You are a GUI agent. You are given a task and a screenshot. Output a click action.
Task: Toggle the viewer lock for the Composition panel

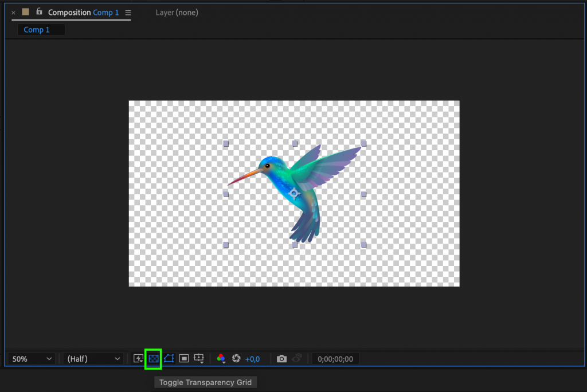click(38, 12)
